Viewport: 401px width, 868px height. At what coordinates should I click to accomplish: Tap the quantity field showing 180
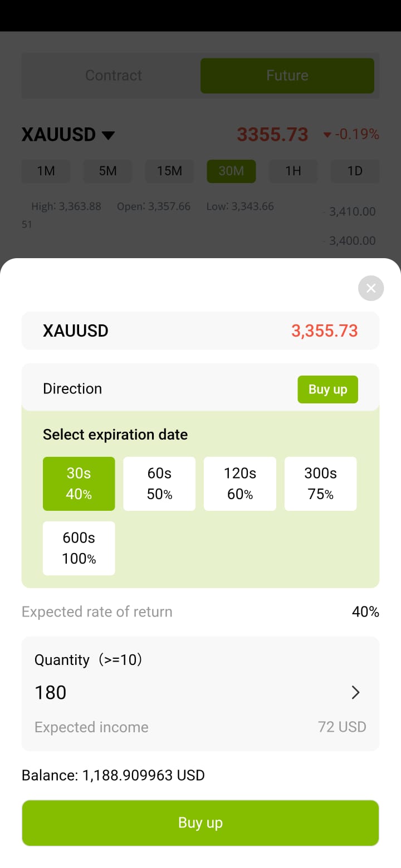pos(200,692)
